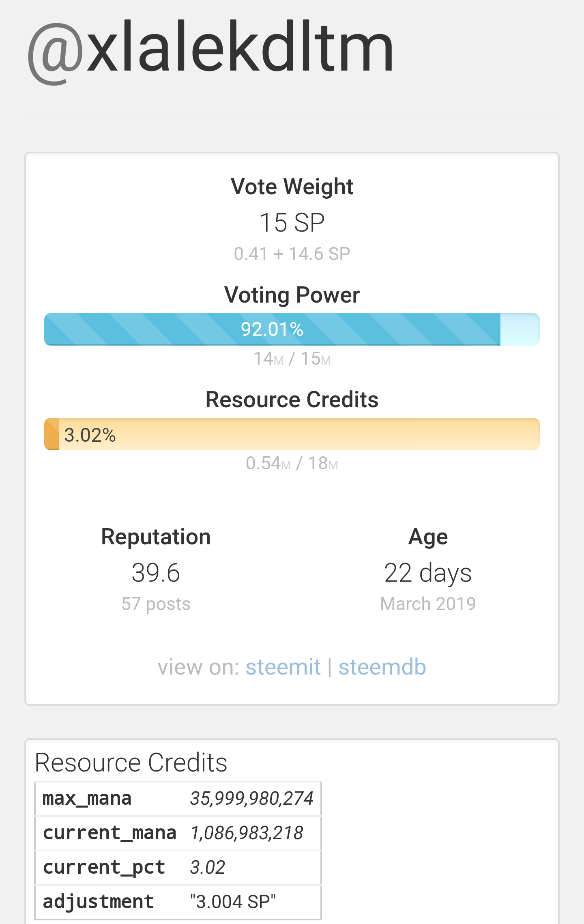Click the March 2019 creation date

[428, 604]
